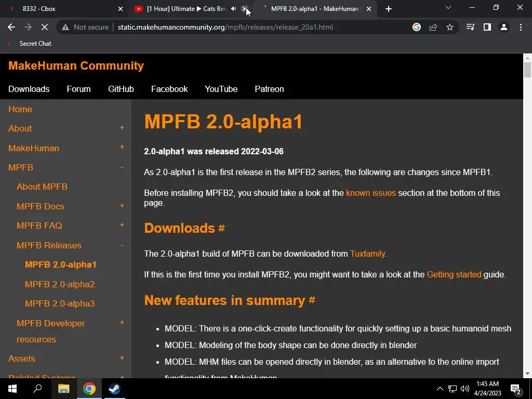Close the 8332 Cbox tab
This screenshot has height=399, width=532.
pyautogui.click(x=121, y=9)
